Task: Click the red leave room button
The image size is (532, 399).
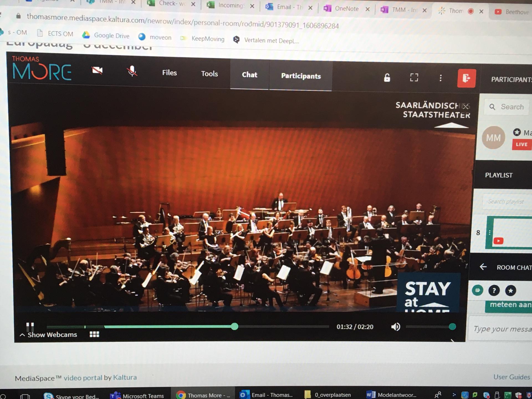Action: click(466, 78)
